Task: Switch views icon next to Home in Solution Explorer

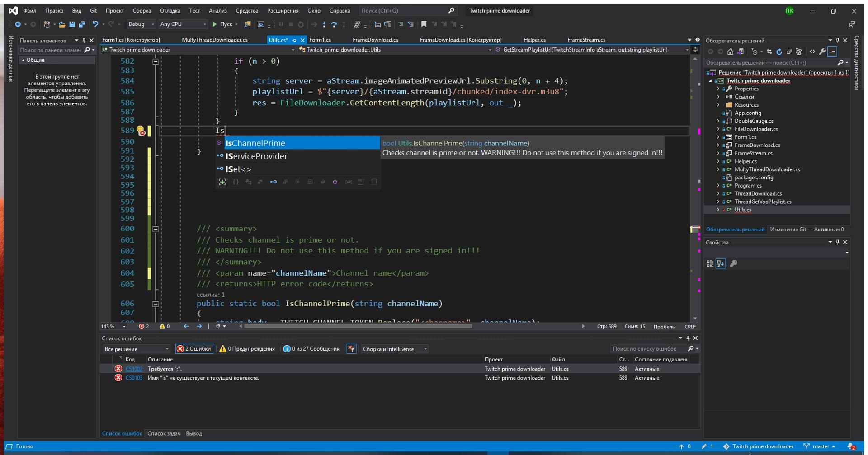Action: click(x=740, y=52)
